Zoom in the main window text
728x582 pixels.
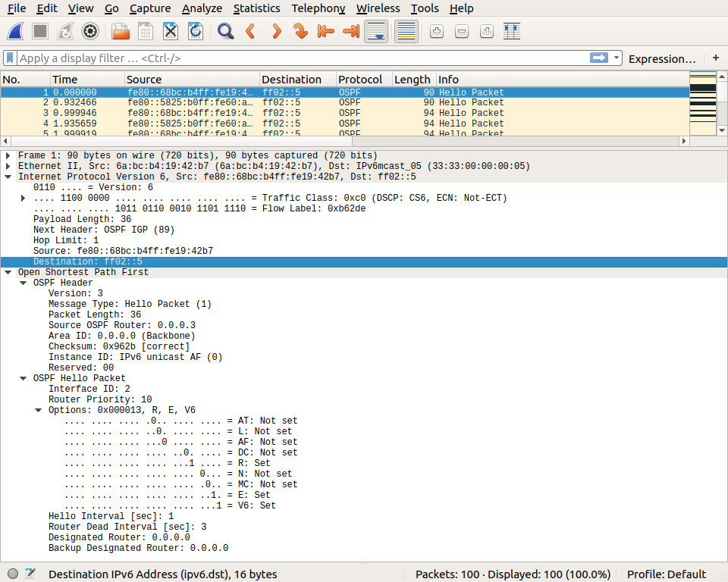point(437,32)
